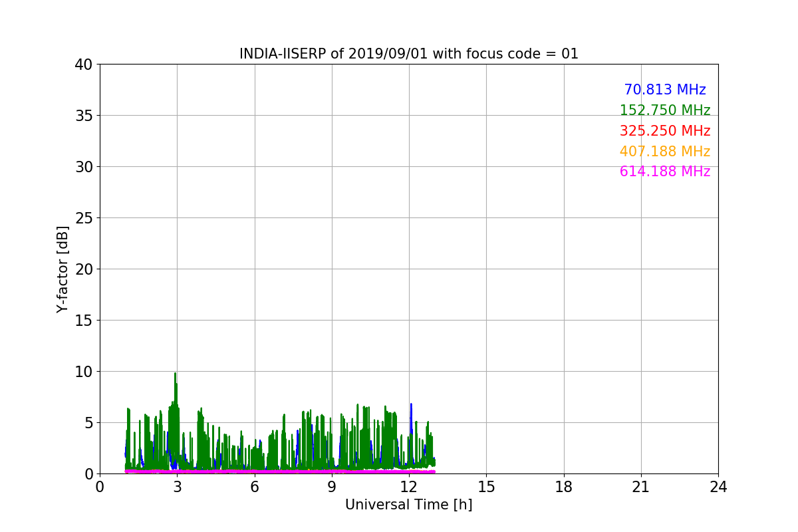Click the y-axis tick label 20
This screenshot has width=798, height=532.
84,269
